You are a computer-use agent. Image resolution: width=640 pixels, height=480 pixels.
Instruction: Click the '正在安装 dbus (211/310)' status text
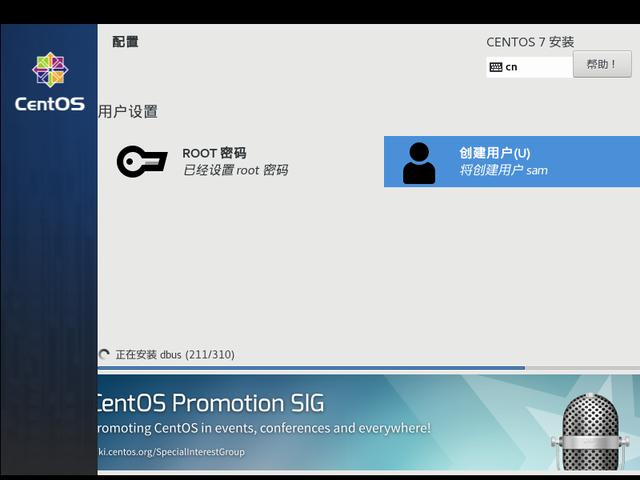[175, 354]
